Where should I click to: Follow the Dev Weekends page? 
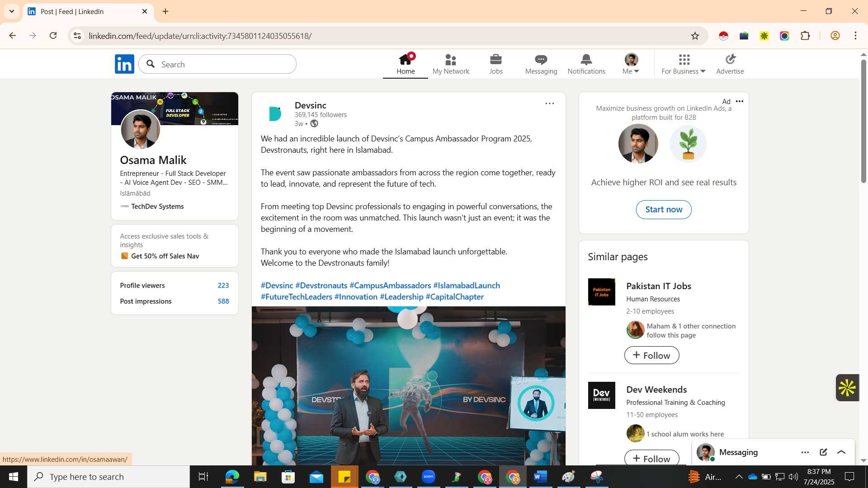[651, 458]
